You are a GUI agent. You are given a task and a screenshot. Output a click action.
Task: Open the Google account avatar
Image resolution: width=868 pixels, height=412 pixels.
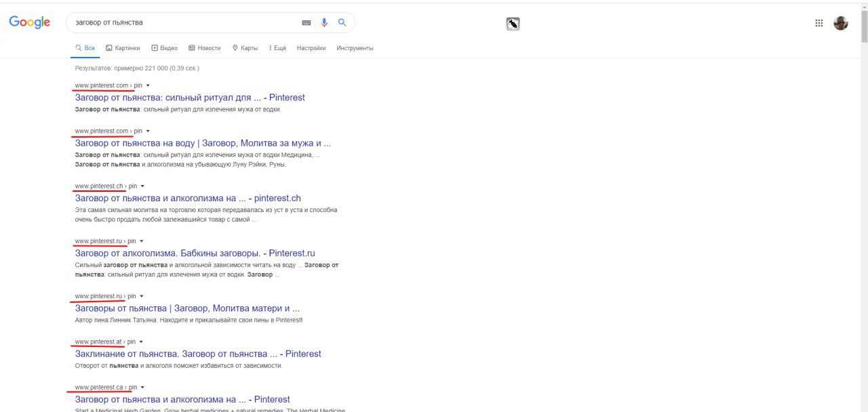[x=841, y=23]
